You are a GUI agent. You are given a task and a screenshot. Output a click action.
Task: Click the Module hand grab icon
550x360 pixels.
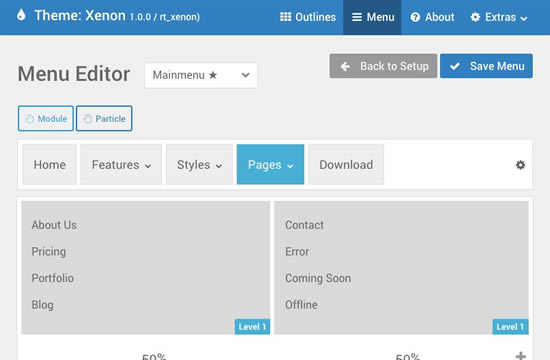[x=30, y=119]
